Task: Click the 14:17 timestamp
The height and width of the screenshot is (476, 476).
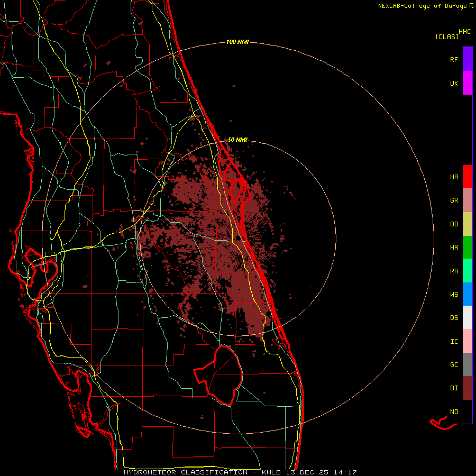Action: tap(345, 472)
